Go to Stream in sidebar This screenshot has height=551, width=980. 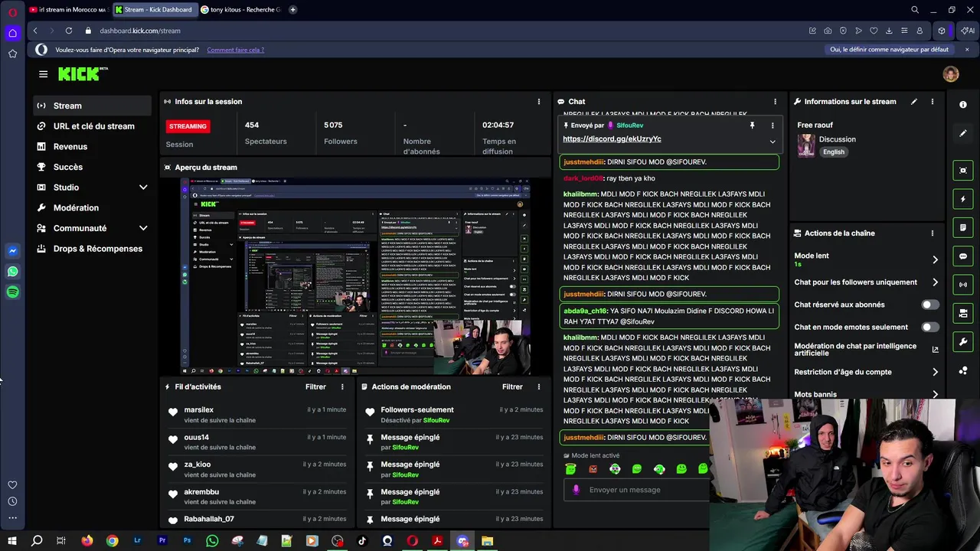click(92, 106)
